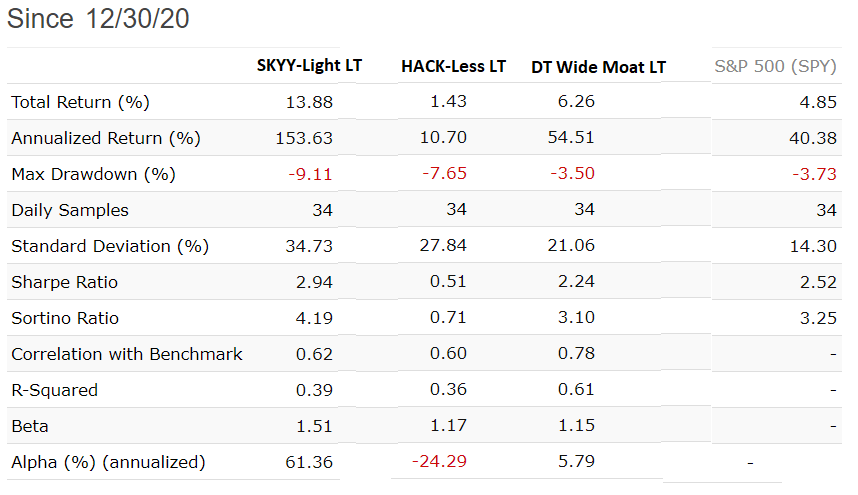The image size is (858, 495).
Task: Click the 'Since 12/30/20' heading
Action: coord(98,18)
